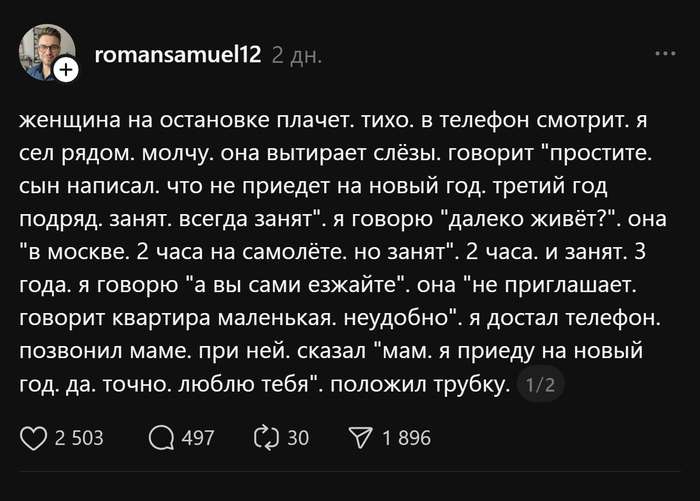Viewport: 700px width, 501px height.
Task: Click the 497 replies count
Action: click(197, 437)
